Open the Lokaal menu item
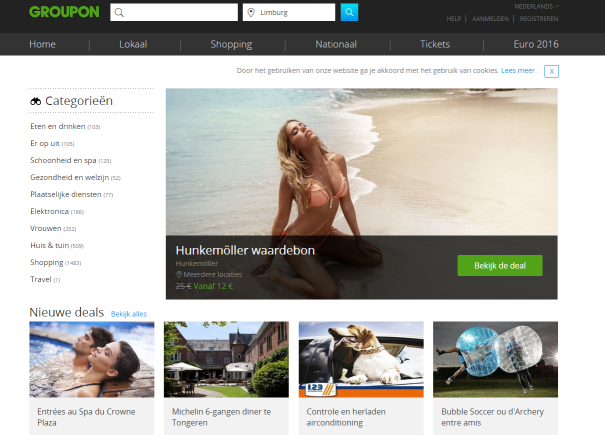Screen dimensions: 605x435 [133, 44]
